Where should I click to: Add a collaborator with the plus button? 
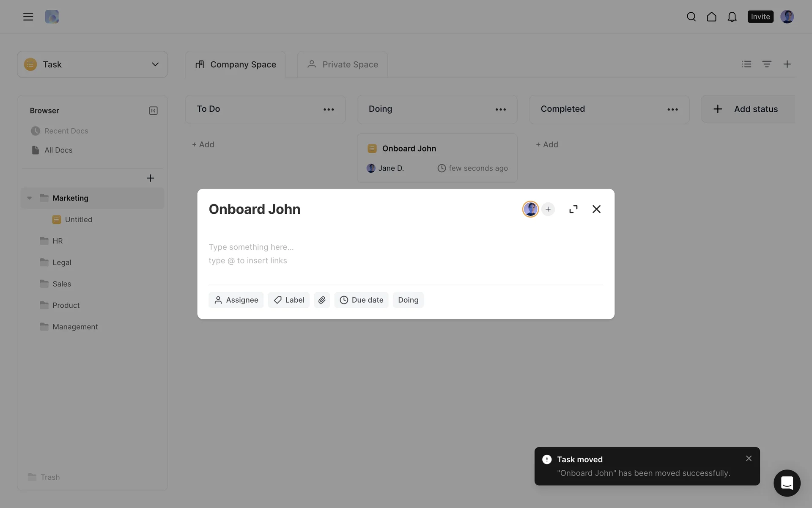(x=548, y=209)
